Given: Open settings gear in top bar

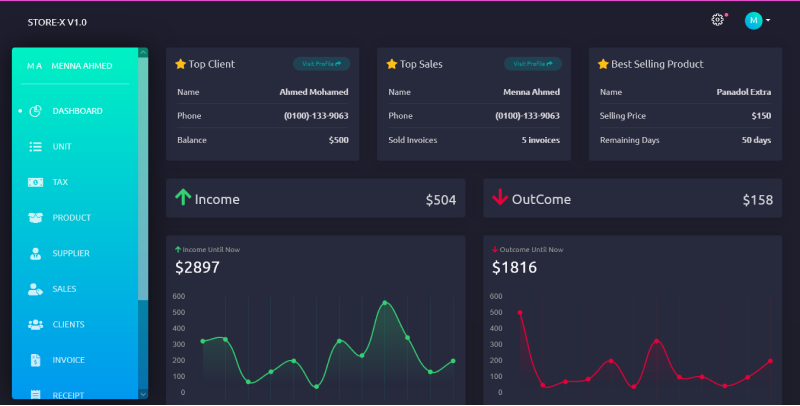Looking at the screenshot, I should tap(717, 20).
